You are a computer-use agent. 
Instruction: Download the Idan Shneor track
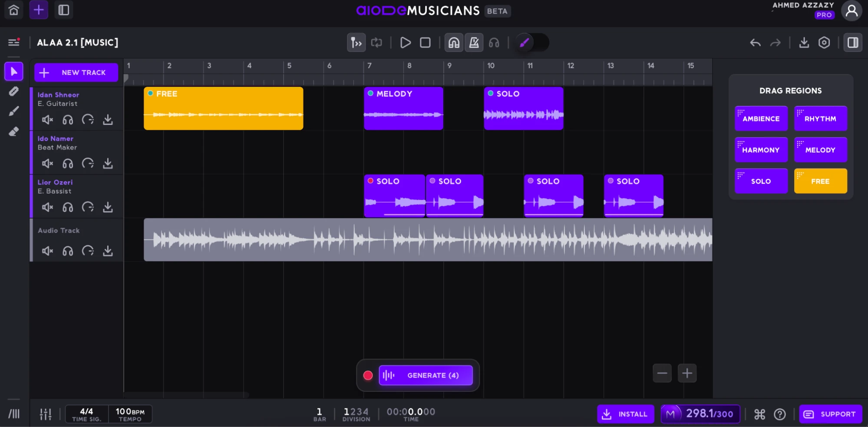click(108, 120)
